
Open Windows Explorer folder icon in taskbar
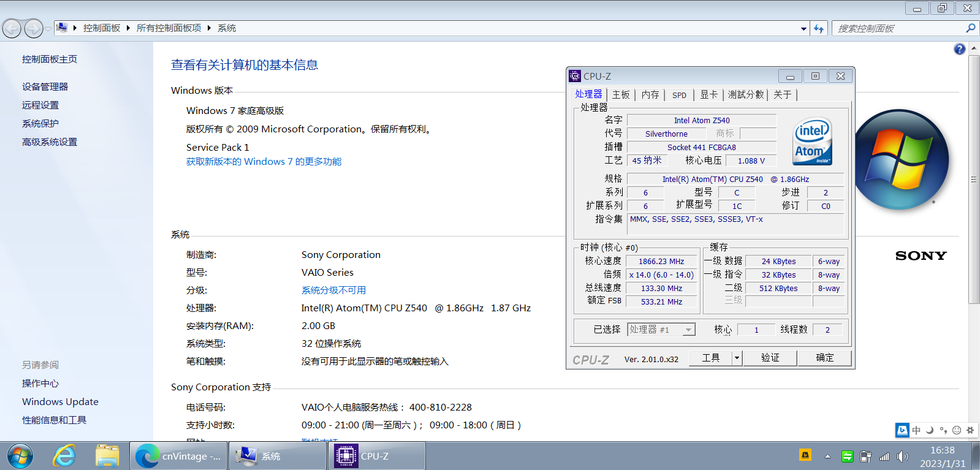click(x=107, y=456)
